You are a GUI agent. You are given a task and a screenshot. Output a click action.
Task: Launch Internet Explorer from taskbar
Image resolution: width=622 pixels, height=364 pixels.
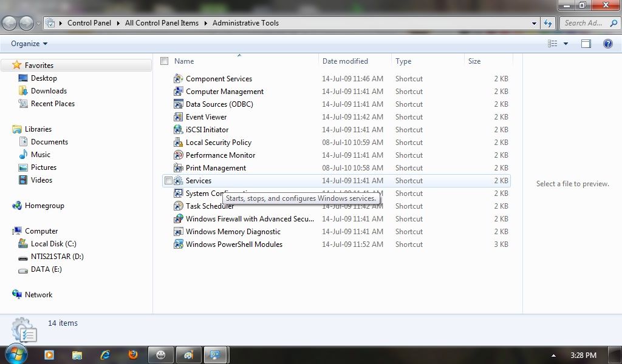coord(105,354)
